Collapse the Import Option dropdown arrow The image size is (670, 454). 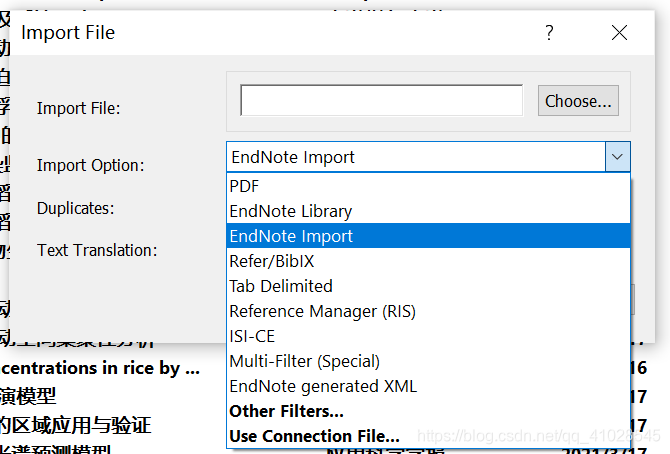(617, 157)
